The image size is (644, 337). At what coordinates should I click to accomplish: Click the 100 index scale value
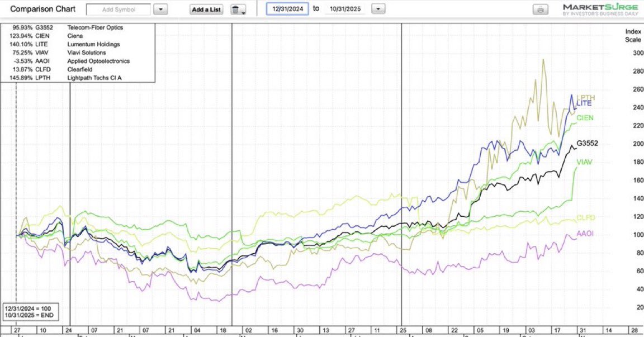click(638, 235)
